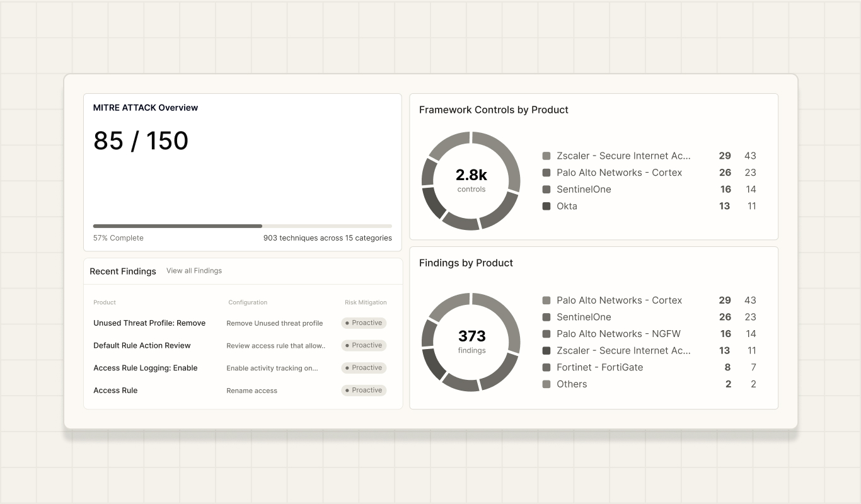The height and width of the screenshot is (504, 861).
Task: Click the Product column header
Action: (105, 302)
